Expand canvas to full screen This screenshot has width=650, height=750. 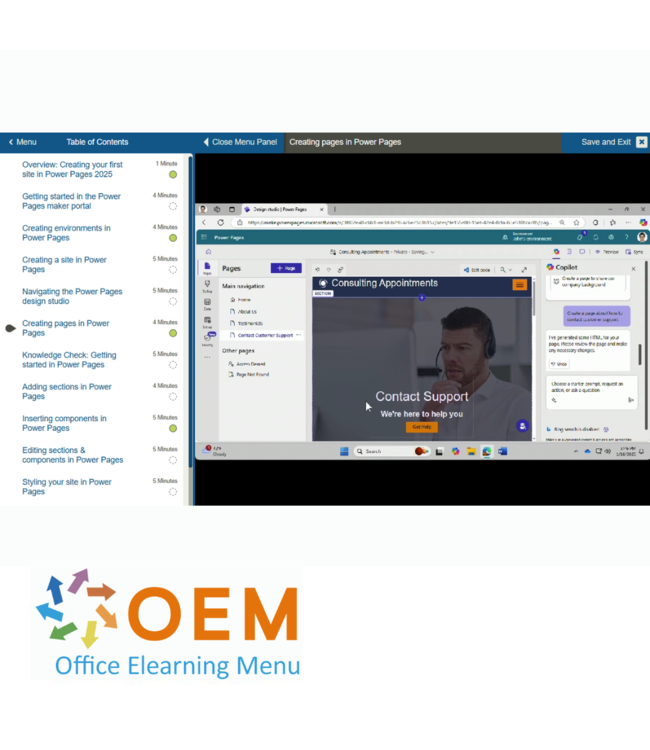pyautogui.click(x=524, y=270)
